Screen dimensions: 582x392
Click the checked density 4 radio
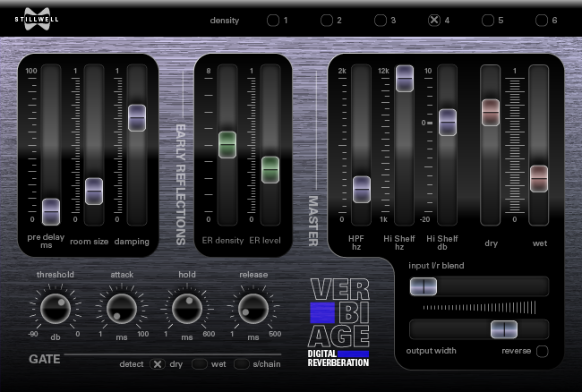coord(434,20)
